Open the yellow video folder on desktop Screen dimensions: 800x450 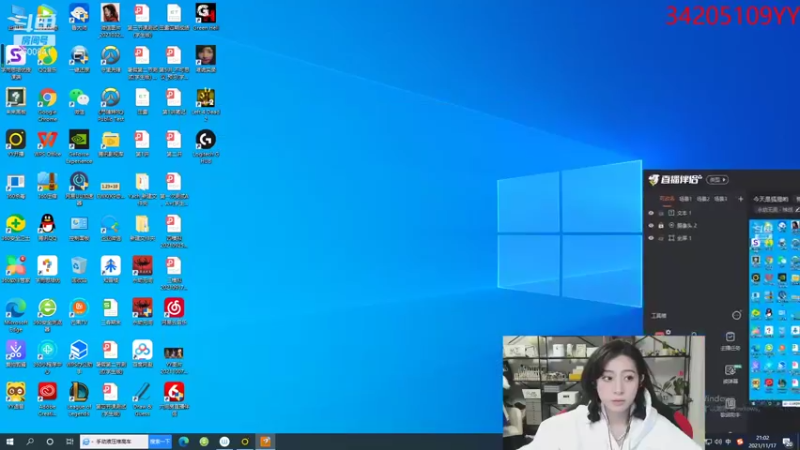pos(111,139)
